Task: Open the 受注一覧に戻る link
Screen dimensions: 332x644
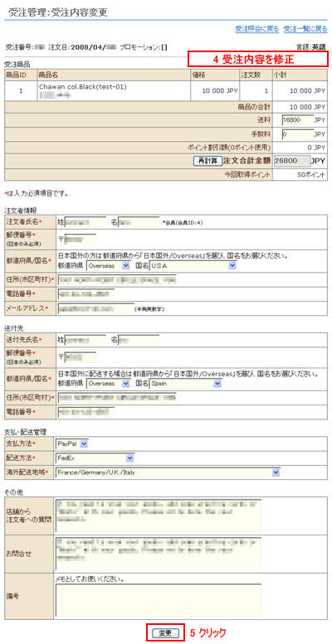Action: tap(305, 29)
